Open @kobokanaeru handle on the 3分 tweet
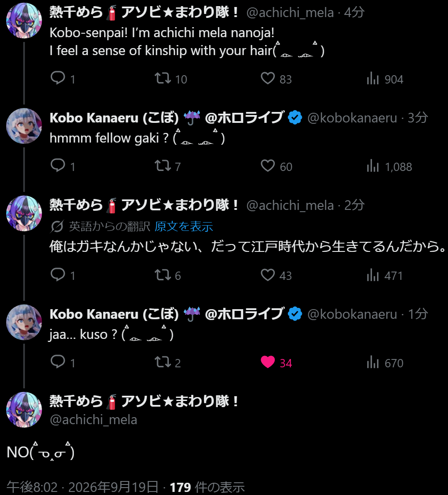The height and width of the screenshot is (495, 448). tap(352, 118)
